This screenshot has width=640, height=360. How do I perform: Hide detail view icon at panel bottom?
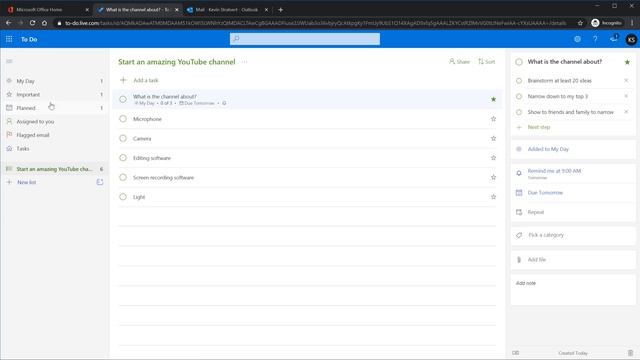tap(516, 353)
